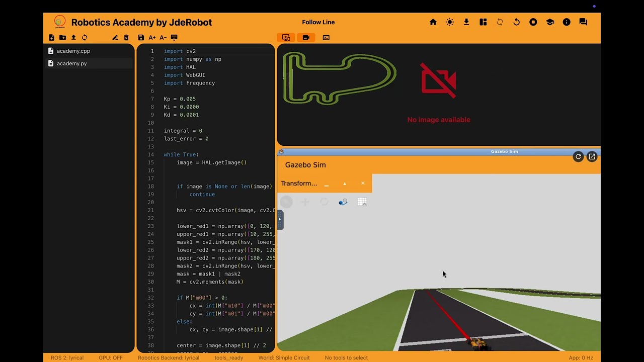Download the code with download icon
The width and height of the screenshot is (644, 362).
pos(466,22)
